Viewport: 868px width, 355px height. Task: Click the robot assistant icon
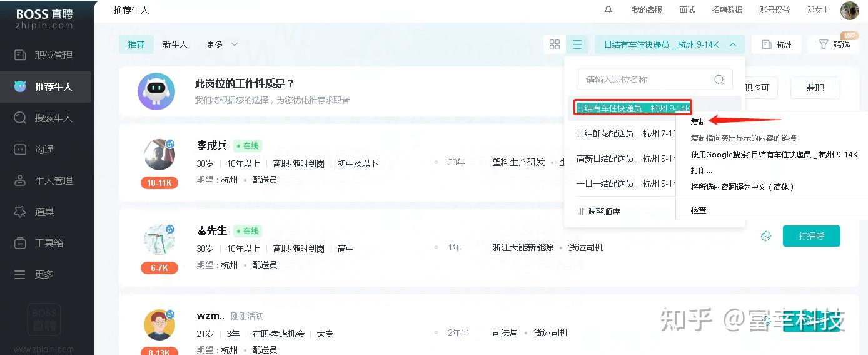click(x=156, y=91)
